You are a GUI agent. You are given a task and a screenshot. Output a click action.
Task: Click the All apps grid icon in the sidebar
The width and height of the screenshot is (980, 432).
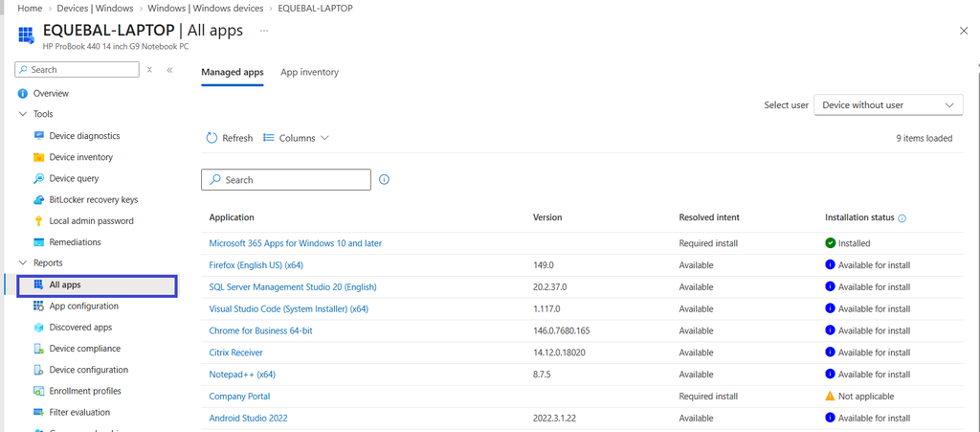(x=38, y=285)
